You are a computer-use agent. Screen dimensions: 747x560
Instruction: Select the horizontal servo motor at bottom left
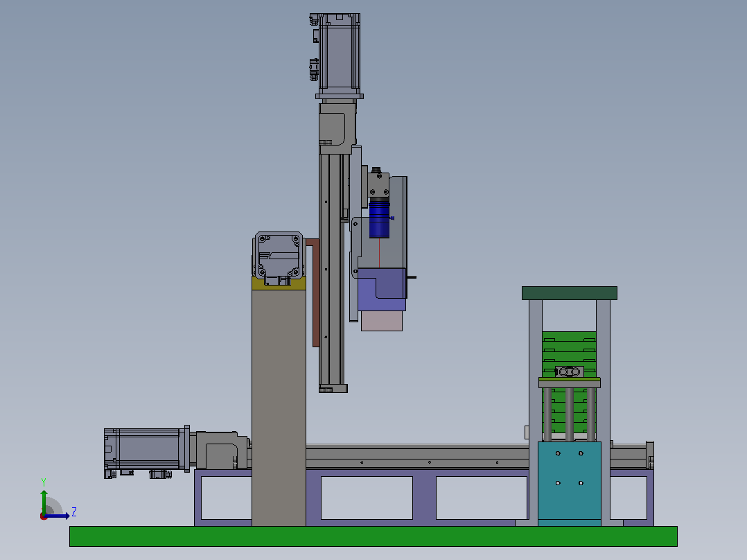point(147,451)
